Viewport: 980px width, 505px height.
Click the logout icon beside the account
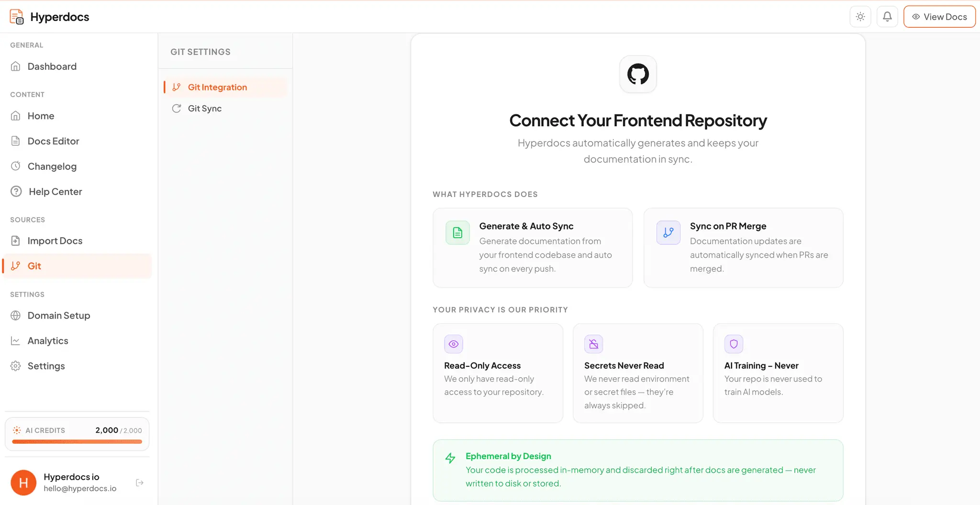[x=140, y=483]
